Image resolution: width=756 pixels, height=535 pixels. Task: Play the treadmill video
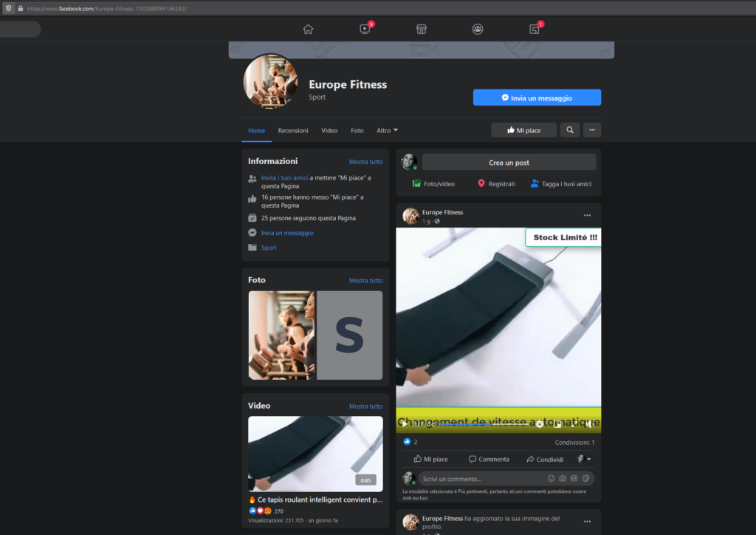pyautogui.click(x=404, y=423)
